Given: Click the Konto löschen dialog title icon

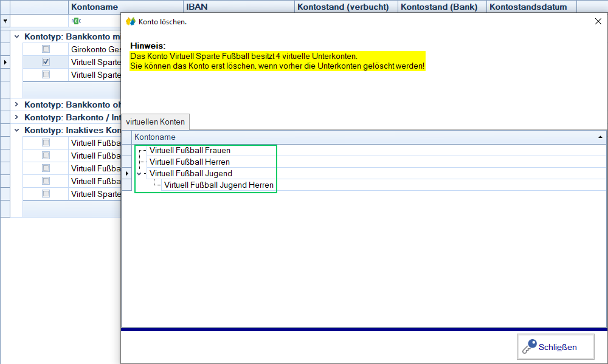Looking at the screenshot, I should pyautogui.click(x=130, y=21).
